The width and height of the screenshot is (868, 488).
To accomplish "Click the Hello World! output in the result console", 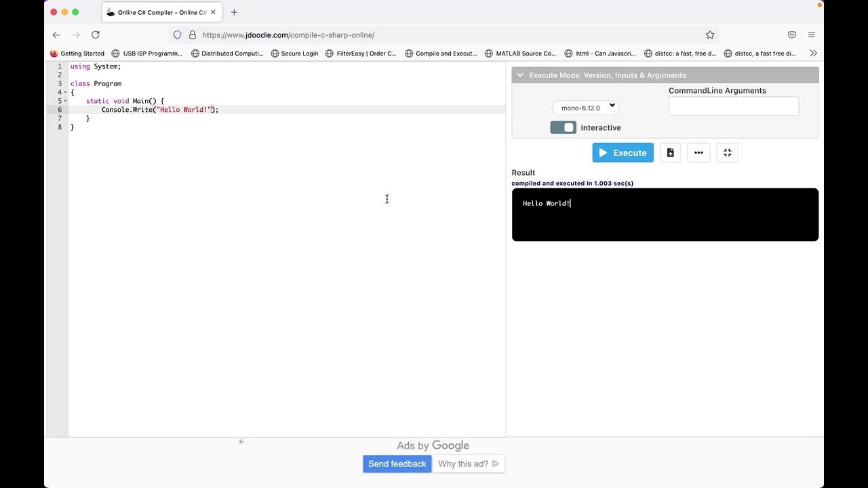I will [x=547, y=203].
